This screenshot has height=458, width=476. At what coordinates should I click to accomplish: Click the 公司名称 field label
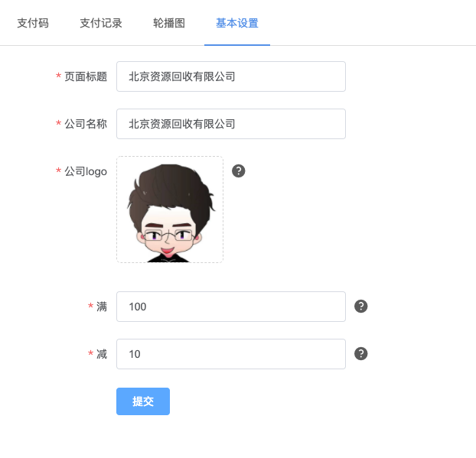86,124
